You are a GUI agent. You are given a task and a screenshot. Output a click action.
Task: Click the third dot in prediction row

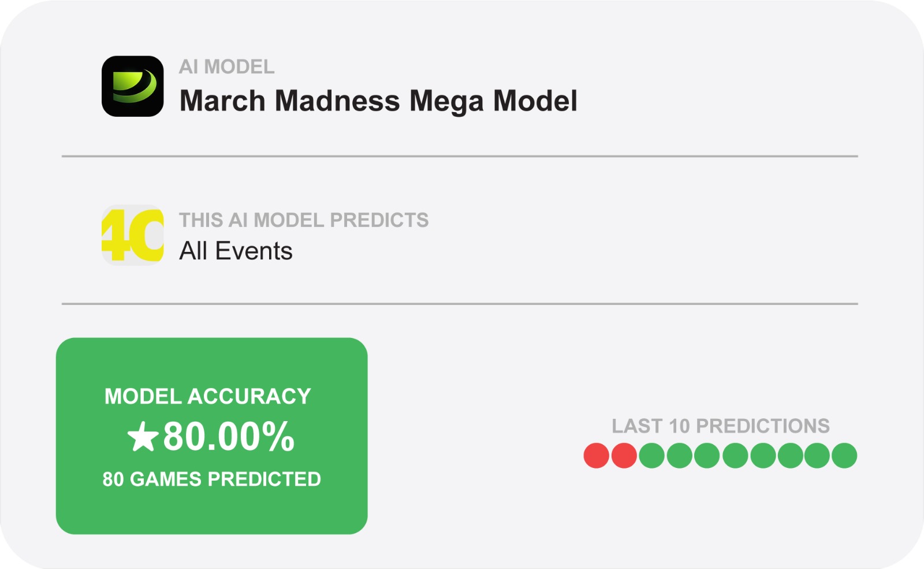click(652, 456)
